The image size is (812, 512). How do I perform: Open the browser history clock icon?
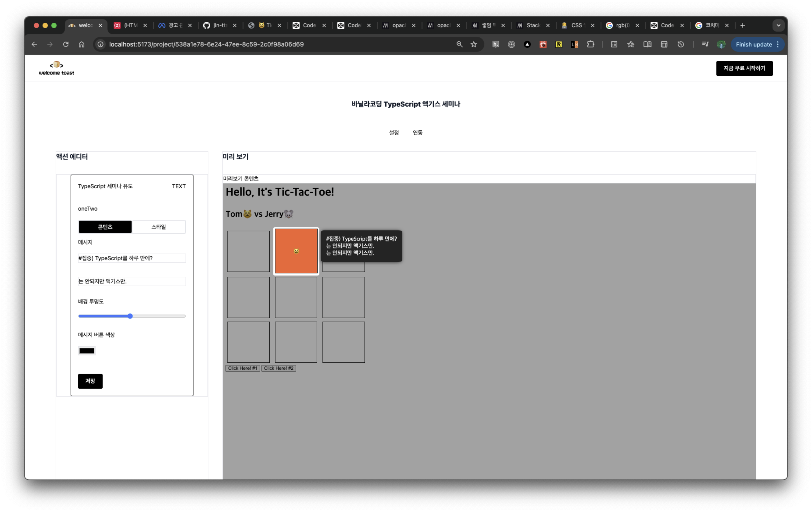point(680,44)
